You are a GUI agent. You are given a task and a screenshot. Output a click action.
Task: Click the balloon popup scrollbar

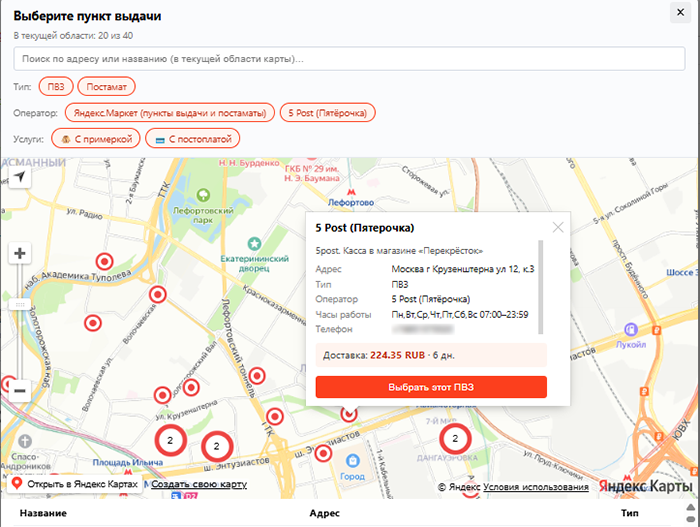click(541, 287)
